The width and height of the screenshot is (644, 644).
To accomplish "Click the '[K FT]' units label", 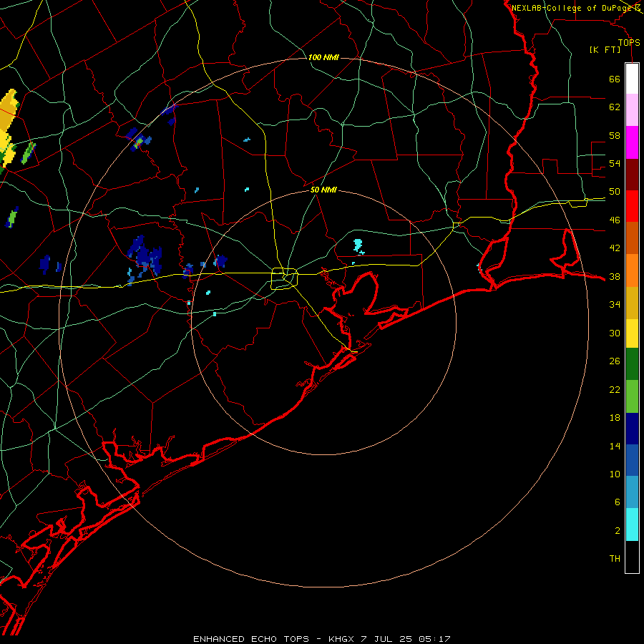I will click(x=605, y=50).
